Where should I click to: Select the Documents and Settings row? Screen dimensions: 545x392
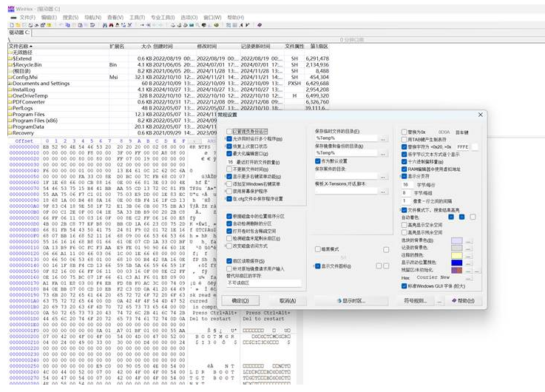168,84
